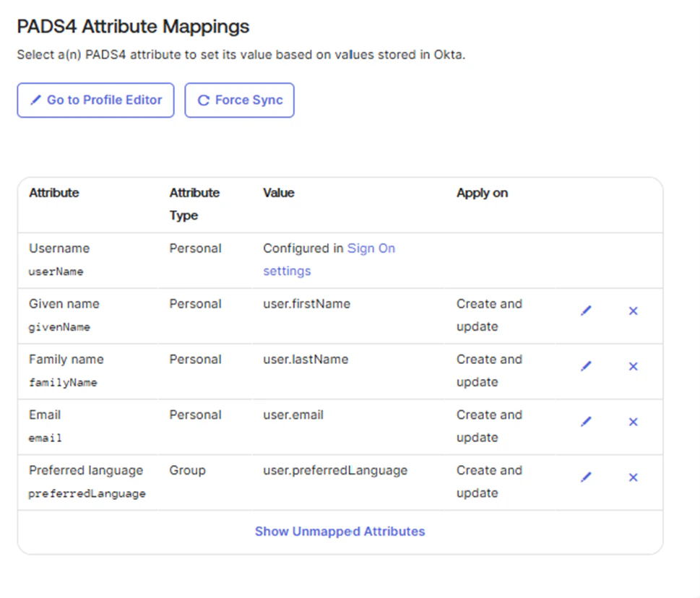
Task: Select the Username attribute label
Action: click(x=59, y=248)
